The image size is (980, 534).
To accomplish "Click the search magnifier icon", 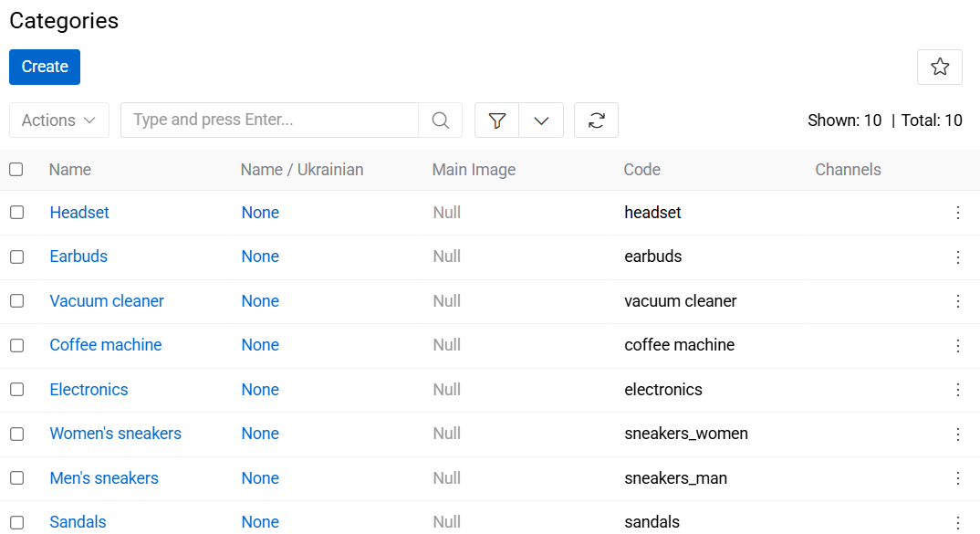I will 440,120.
